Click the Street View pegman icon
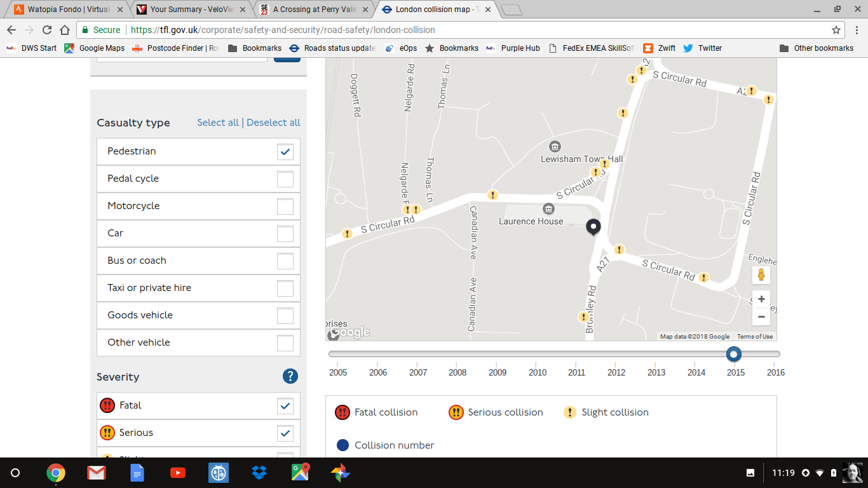 pyautogui.click(x=761, y=275)
